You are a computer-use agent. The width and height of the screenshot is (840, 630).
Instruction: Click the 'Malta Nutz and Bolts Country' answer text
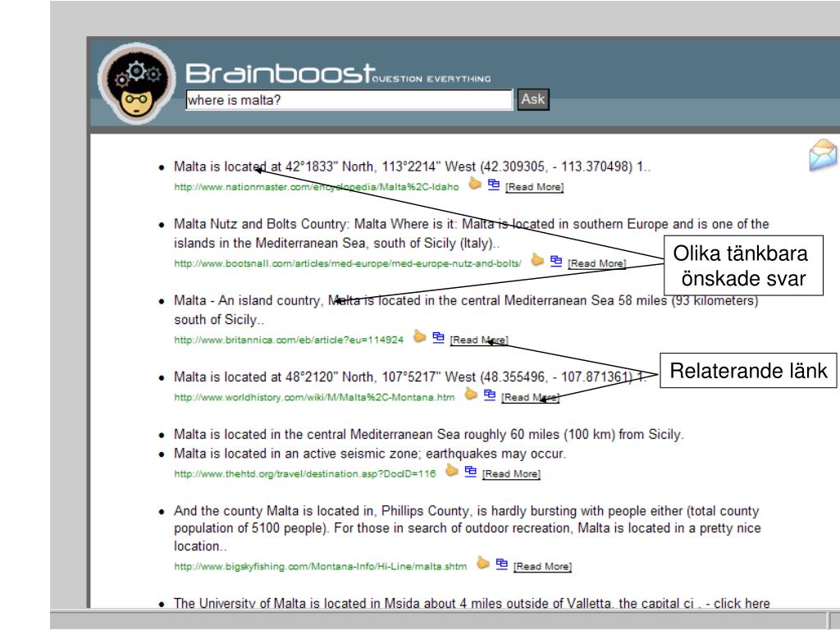pyautogui.click(x=472, y=234)
